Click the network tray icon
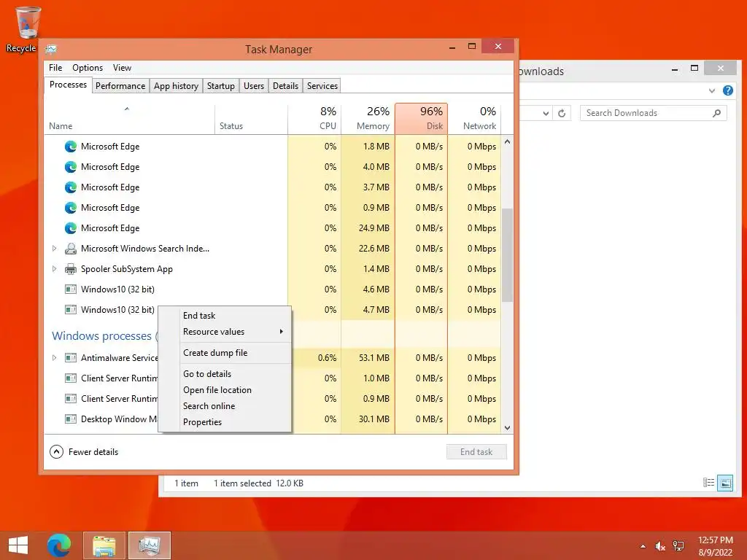 coord(678,546)
